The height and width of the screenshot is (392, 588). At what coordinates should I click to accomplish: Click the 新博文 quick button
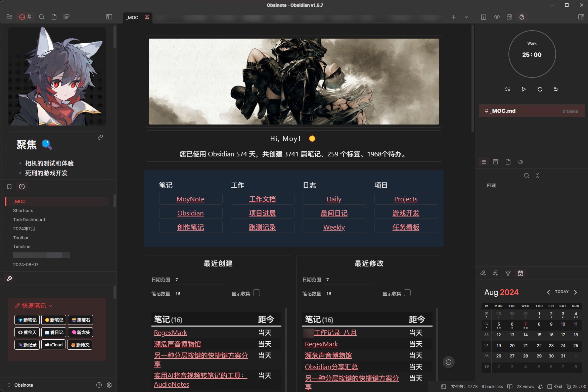pos(80,345)
